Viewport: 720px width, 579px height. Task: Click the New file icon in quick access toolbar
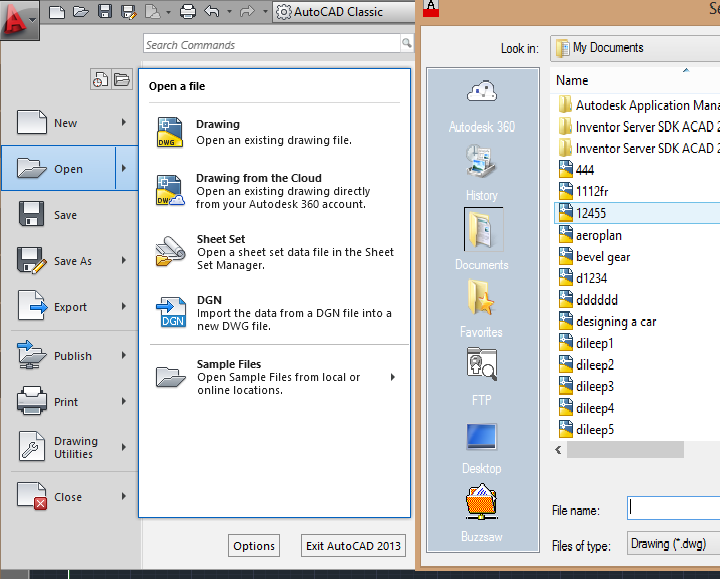point(56,11)
